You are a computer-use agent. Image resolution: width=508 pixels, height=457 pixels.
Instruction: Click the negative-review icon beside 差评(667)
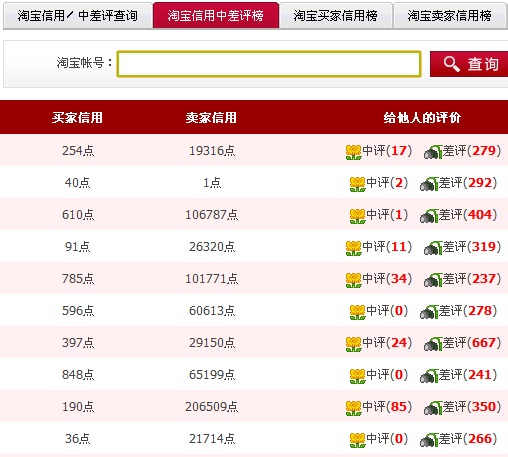433,344
